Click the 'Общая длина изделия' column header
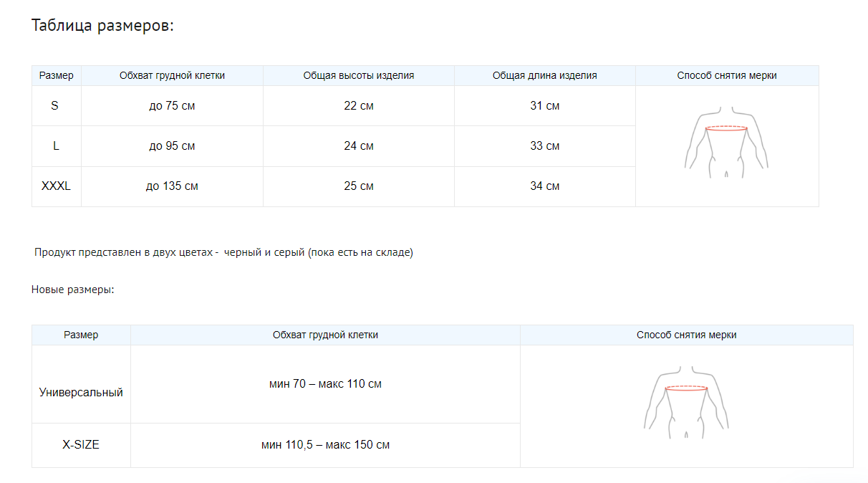This screenshot has height=483, width=868. [544, 75]
